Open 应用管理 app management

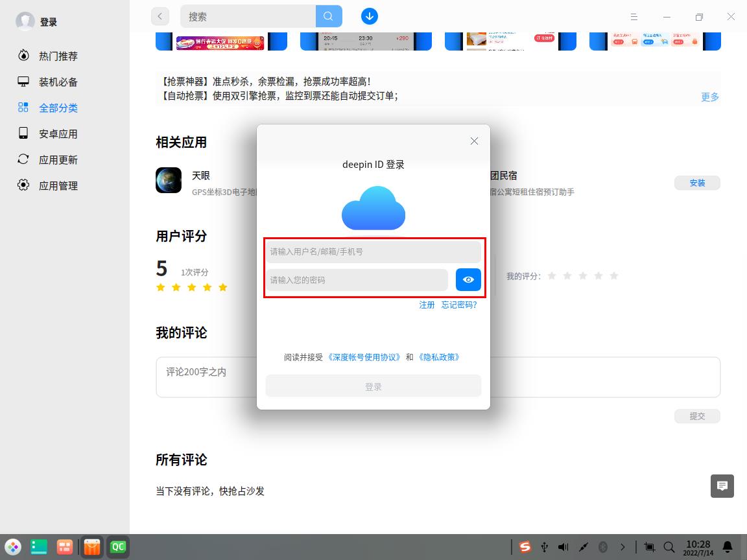(x=57, y=185)
